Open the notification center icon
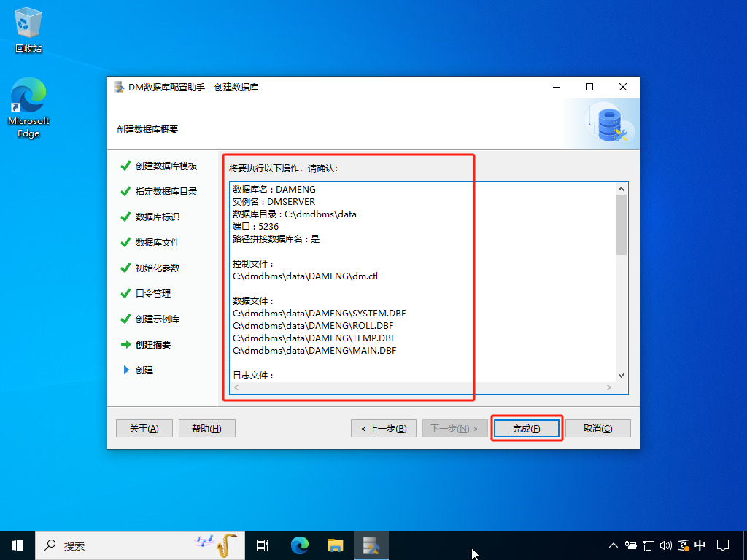Image resolution: width=747 pixels, height=560 pixels. click(723, 545)
